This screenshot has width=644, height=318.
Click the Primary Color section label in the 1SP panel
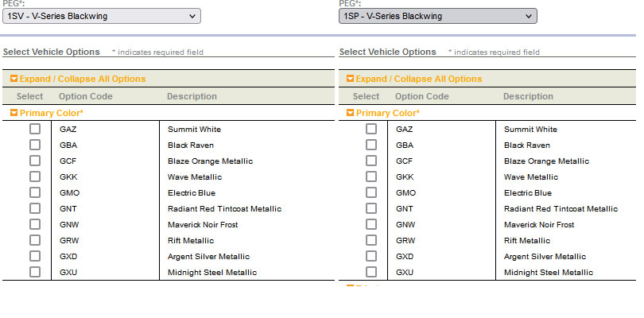(x=388, y=114)
